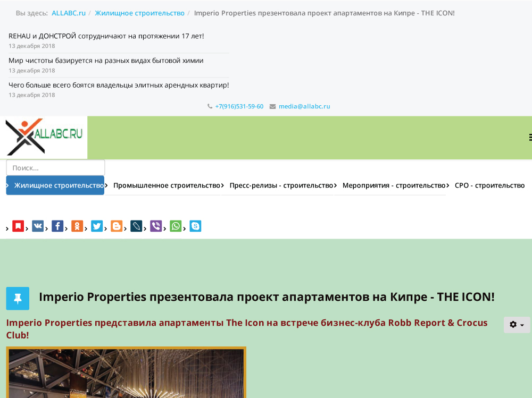The image size is (532, 398).
Task: Open Мир чистоты news item
Action: tap(106, 61)
